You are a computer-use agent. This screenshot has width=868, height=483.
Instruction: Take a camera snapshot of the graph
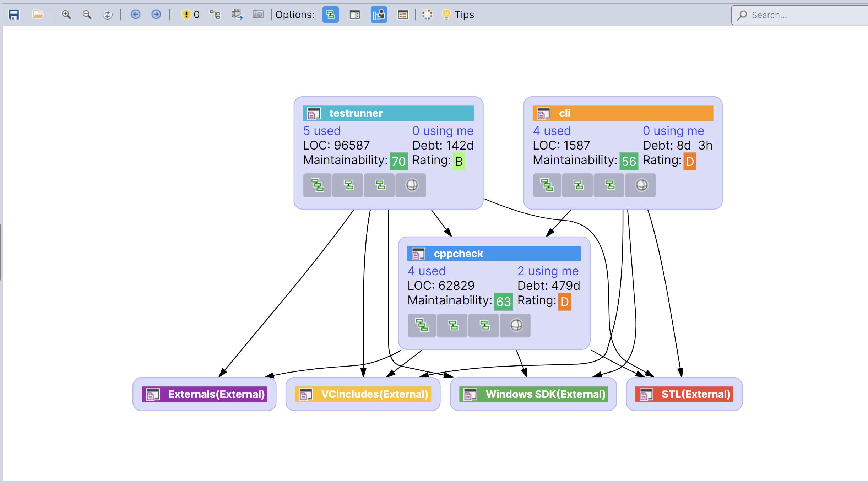point(258,15)
